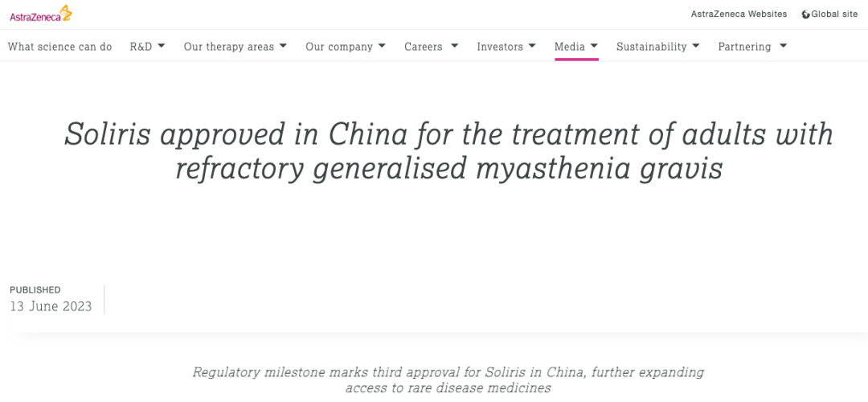
Task: Open the Careers dropdown arrow
Action: [x=454, y=46]
